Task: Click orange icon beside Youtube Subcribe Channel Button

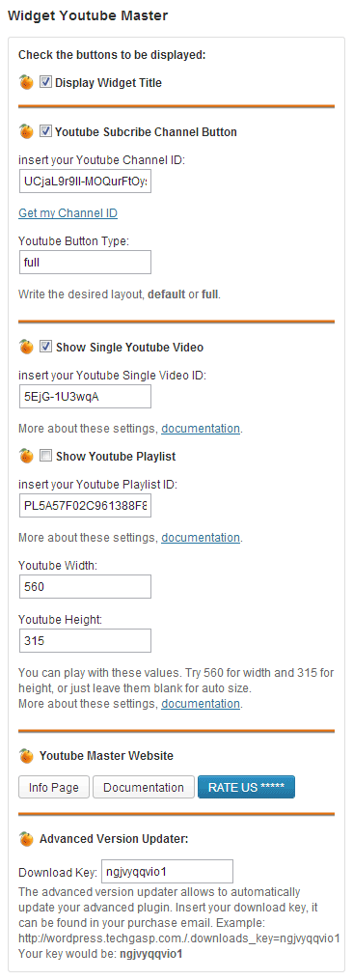Action: click(26, 131)
